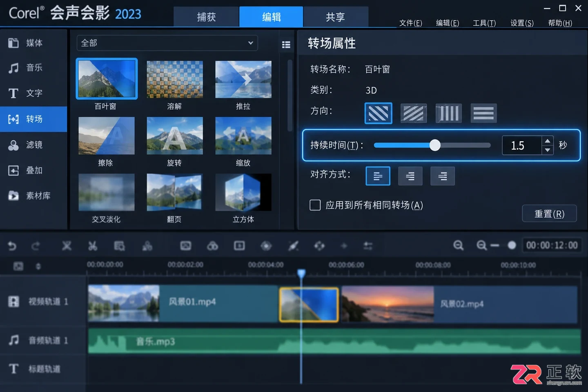Click the undo arrow in timeline toolbar
Image resolution: width=588 pixels, height=392 pixels.
(x=12, y=246)
